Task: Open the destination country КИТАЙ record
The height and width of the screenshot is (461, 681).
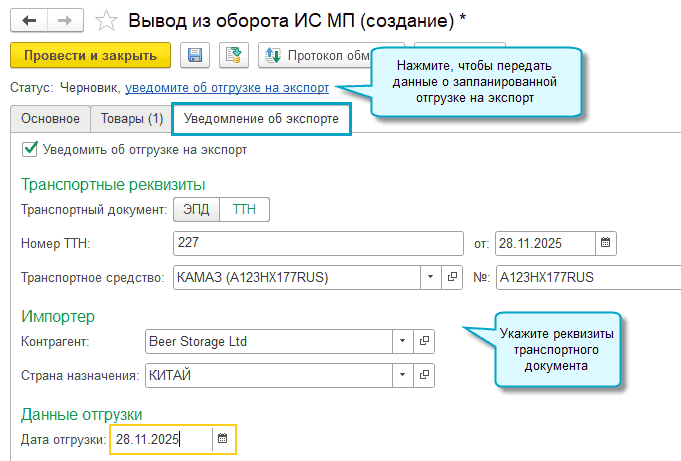Action: pos(425,376)
